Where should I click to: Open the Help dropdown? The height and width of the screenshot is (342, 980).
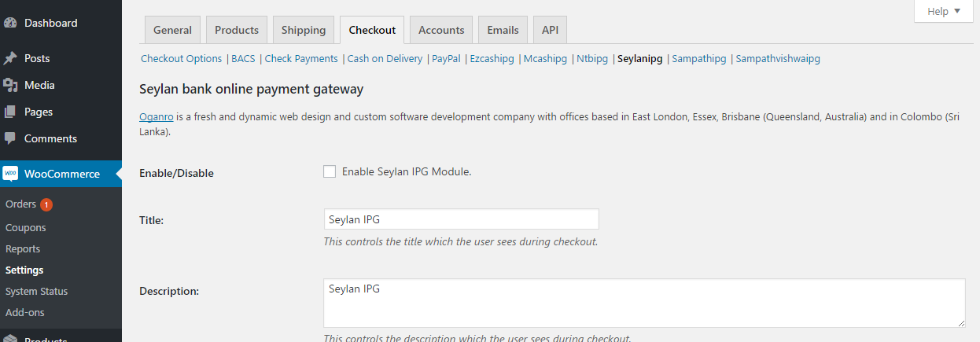pos(944,11)
